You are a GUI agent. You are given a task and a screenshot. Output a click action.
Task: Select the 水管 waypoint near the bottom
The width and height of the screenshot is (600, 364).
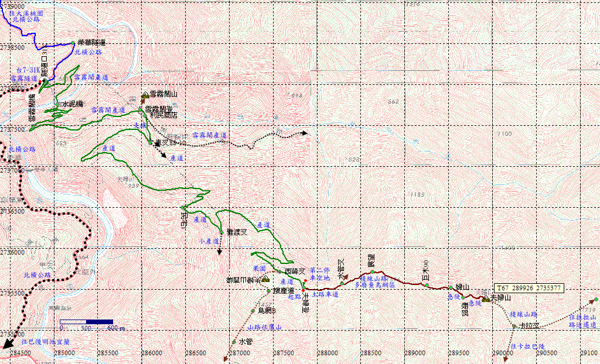[x=234, y=342]
